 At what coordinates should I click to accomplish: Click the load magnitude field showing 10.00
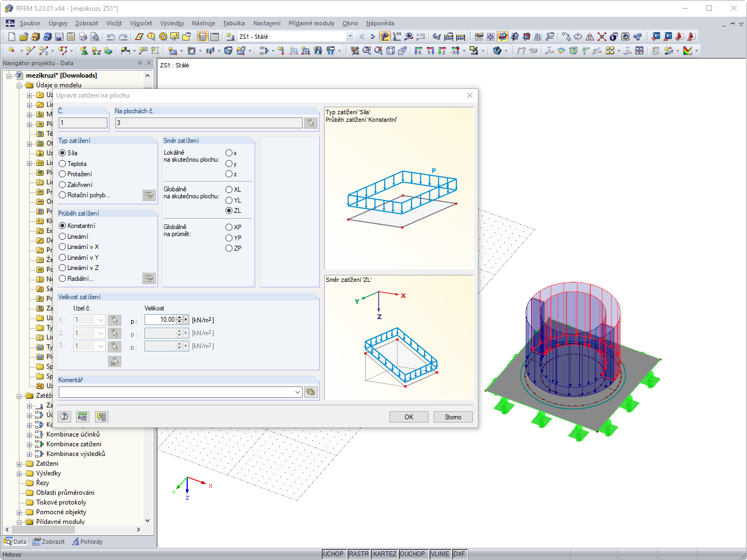(x=161, y=320)
